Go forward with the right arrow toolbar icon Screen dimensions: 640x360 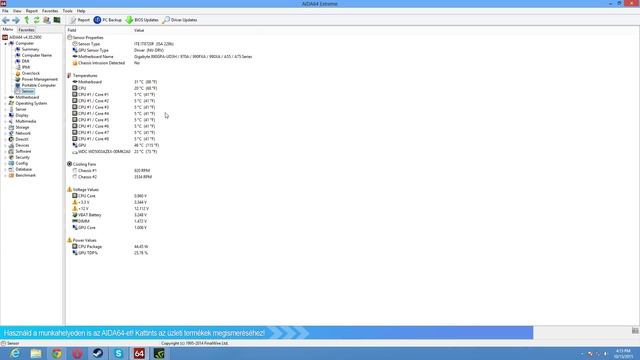[x=16, y=20]
